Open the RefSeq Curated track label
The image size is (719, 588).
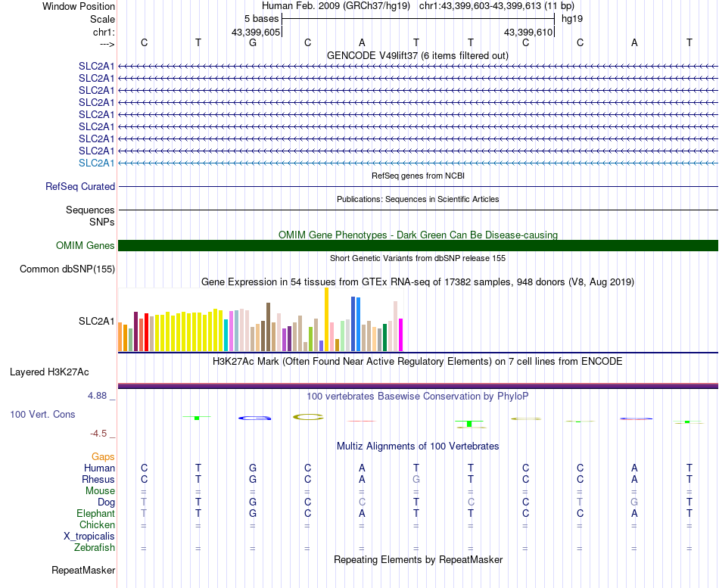pyautogui.click(x=80, y=186)
